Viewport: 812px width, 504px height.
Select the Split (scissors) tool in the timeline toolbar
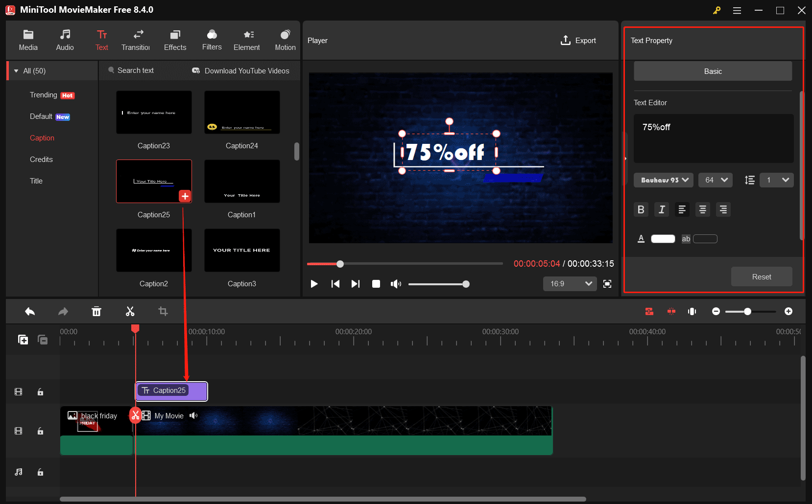[x=130, y=311]
